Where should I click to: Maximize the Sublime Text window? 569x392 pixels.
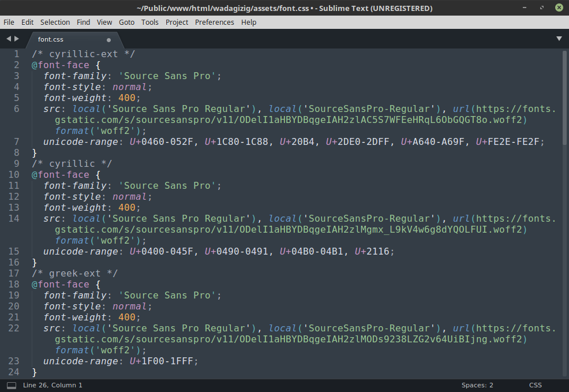pos(542,8)
